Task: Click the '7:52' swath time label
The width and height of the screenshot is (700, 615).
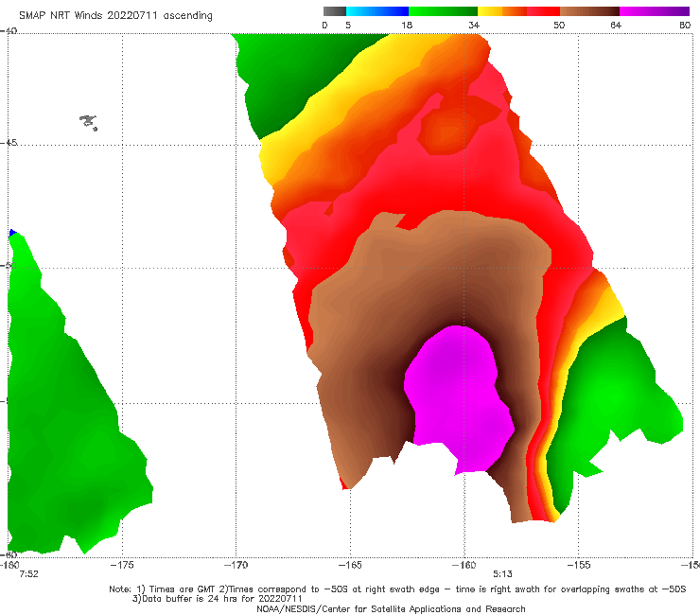Action: pos(28,574)
